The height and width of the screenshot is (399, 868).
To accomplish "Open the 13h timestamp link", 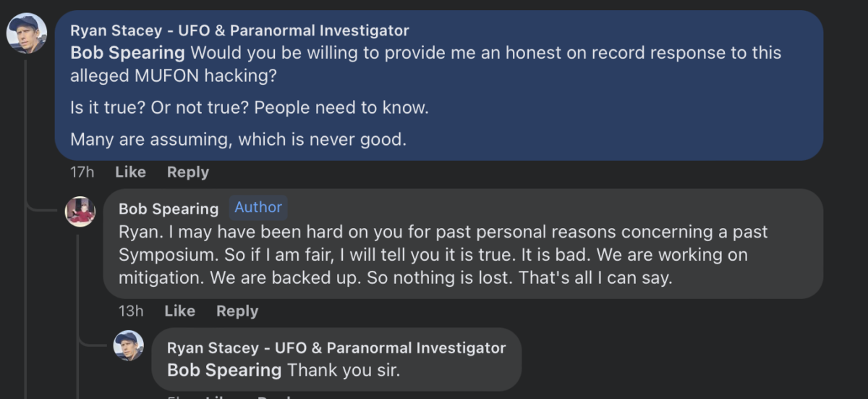I will (131, 311).
